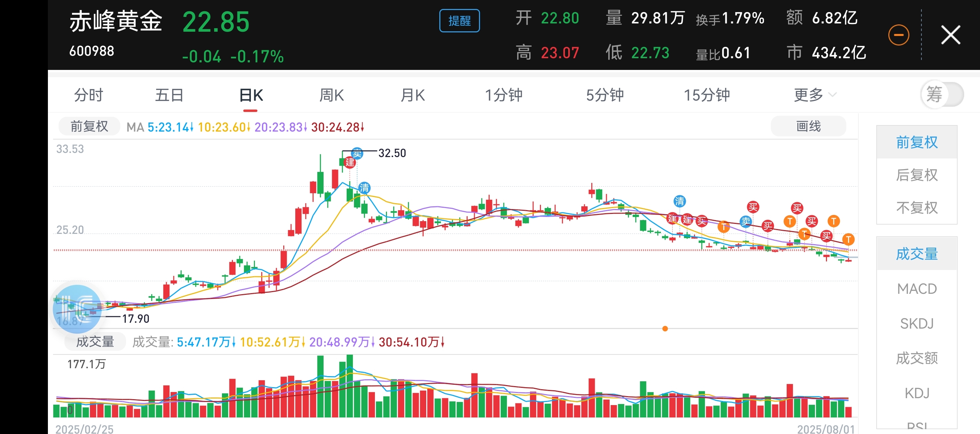Screen dimensions: 980x434
Task: Click the blue 卖 marker on the chart
Action: click(x=746, y=221)
